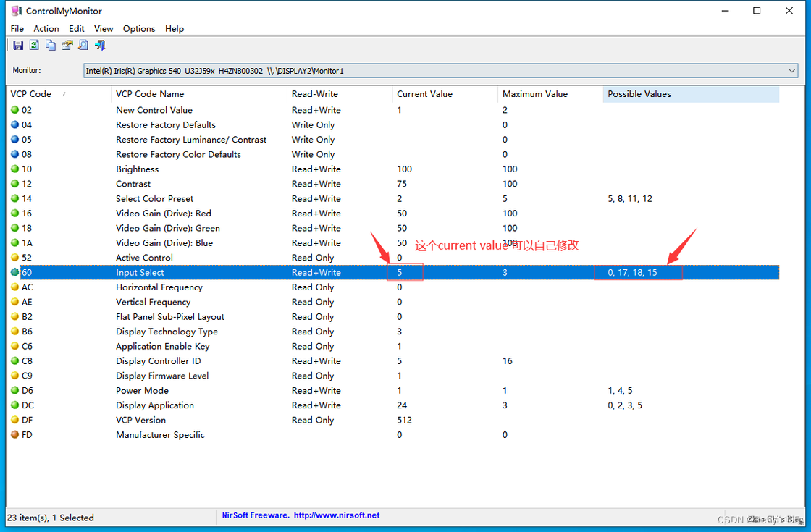Open the View menu
The height and width of the screenshot is (532, 811).
pos(104,28)
